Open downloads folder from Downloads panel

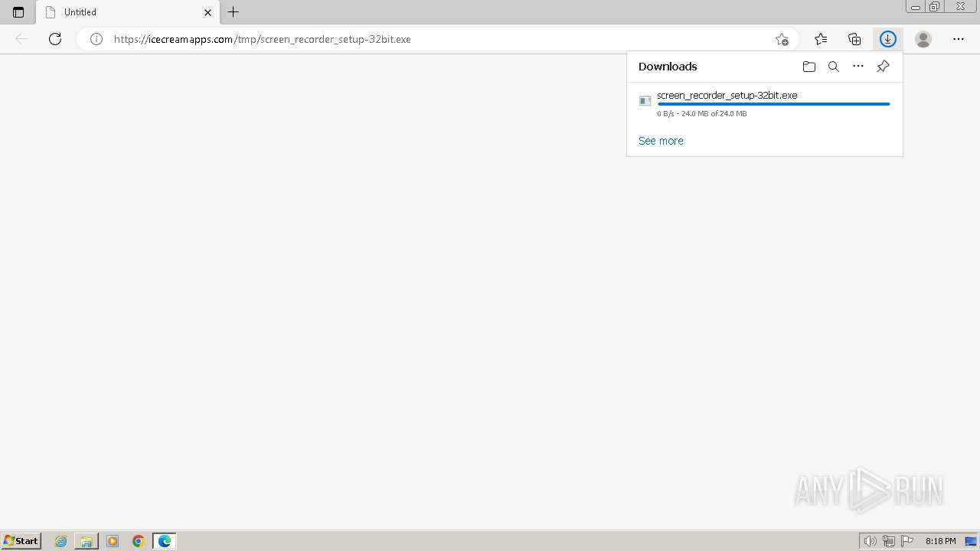pos(809,67)
